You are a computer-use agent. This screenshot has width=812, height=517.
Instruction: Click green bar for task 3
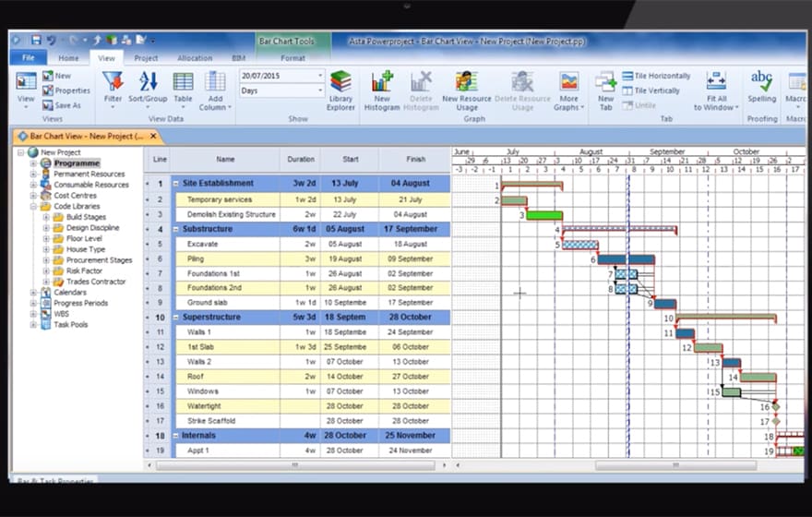pyautogui.click(x=544, y=215)
